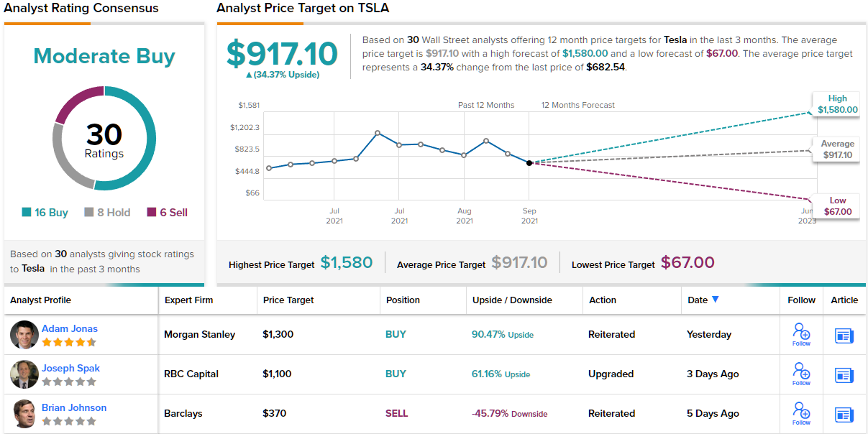Click the purple 6 Sell legend swatch

152,212
